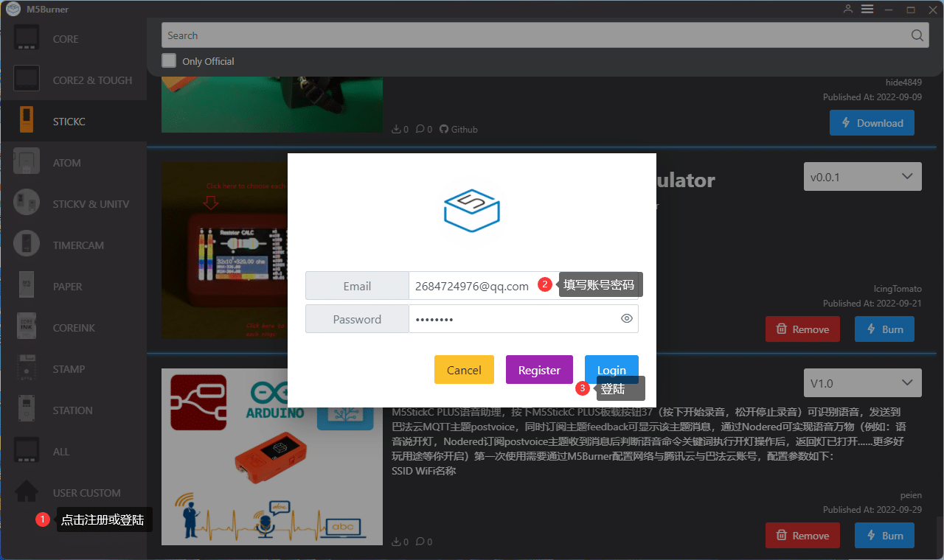Screen dimensions: 944x560
Task: Open the USER CUSTOM home icon
Action: (x=27, y=492)
